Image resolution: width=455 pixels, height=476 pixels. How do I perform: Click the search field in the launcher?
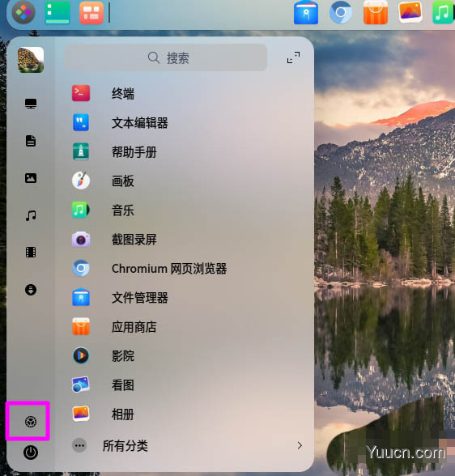tap(166, 57)
